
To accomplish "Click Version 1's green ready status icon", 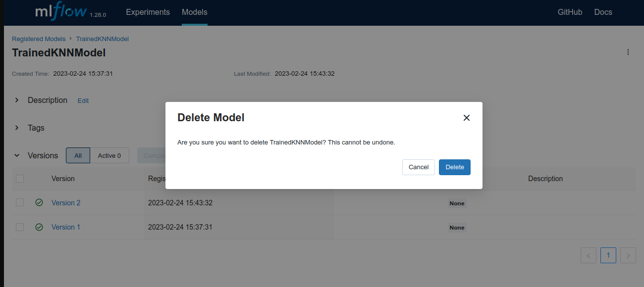I will [39, 227].
